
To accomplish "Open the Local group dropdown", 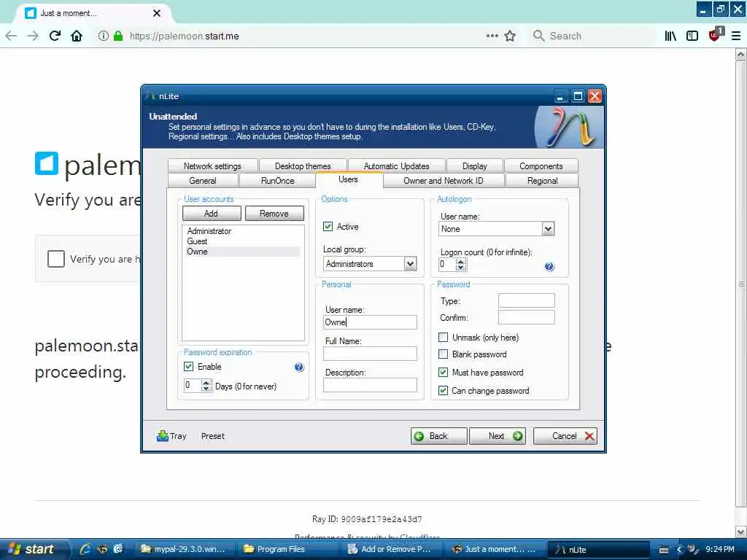I will tap(410, 264).
